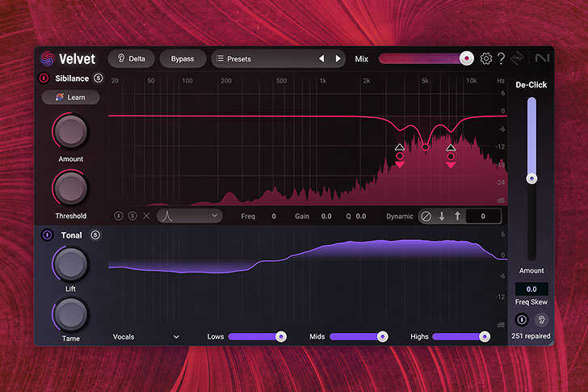Select the right EQ node circle
Image resolution: width=588 pixels, height=392 pixels.
451,156
